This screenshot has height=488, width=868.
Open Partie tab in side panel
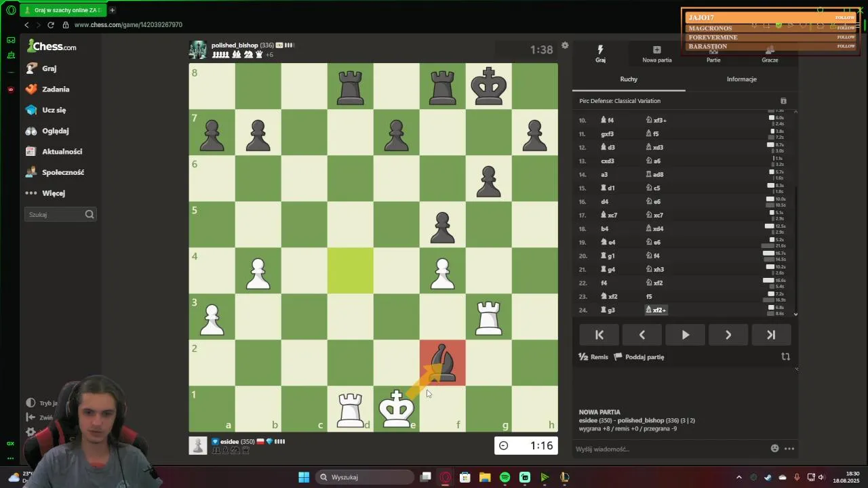coord(713,54)
